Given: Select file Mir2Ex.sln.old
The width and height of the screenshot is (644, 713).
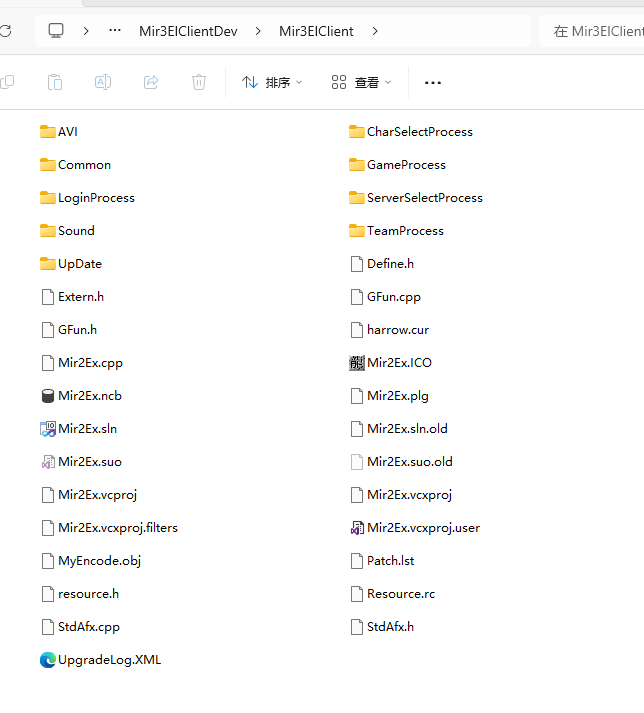Looking at the screenshot, I should tap(399, 429).
